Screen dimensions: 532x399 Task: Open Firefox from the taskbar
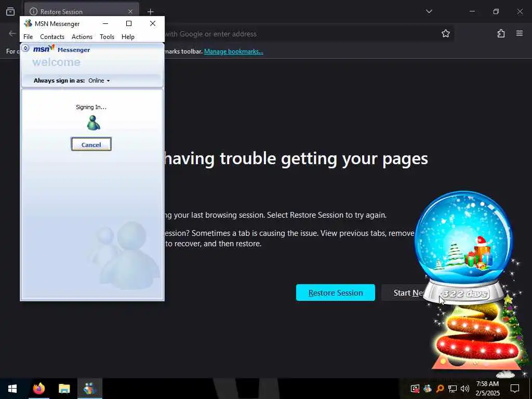pos(38,389)
